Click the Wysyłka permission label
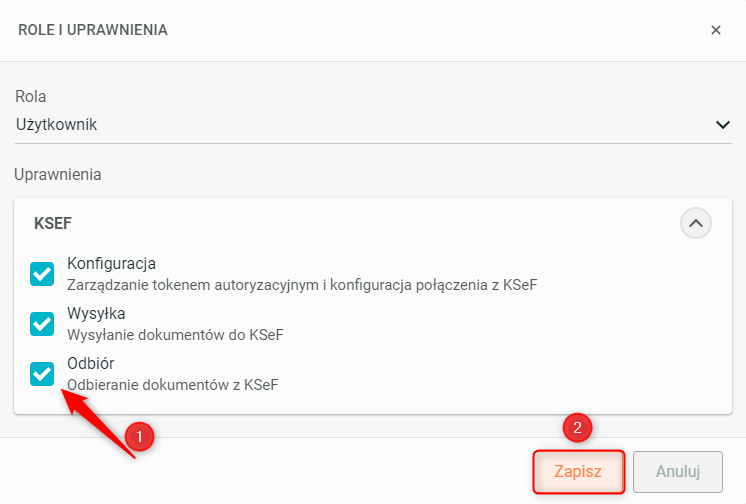Image resolution: width=746 pixels, height=504 pixels. tap(96, 313)
